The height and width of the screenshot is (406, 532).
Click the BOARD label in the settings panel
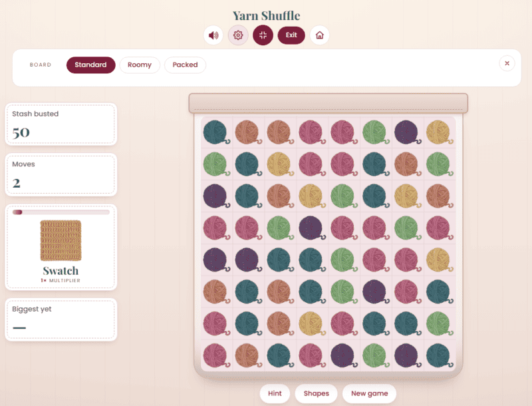(41, 65)
